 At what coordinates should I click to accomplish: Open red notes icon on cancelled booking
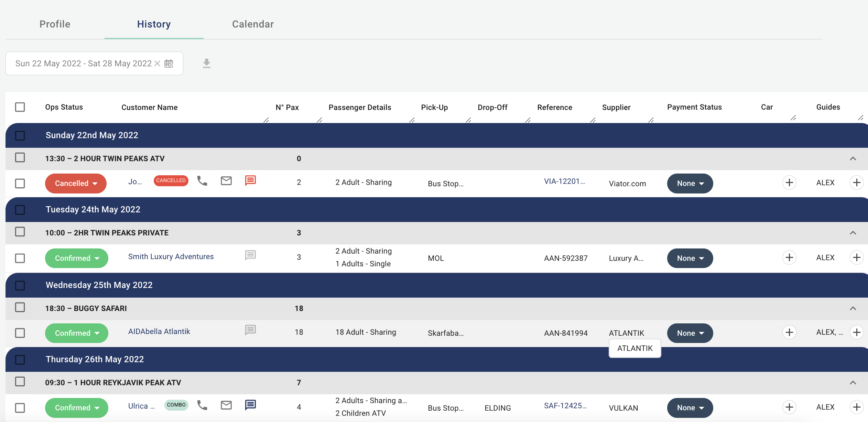250,181
